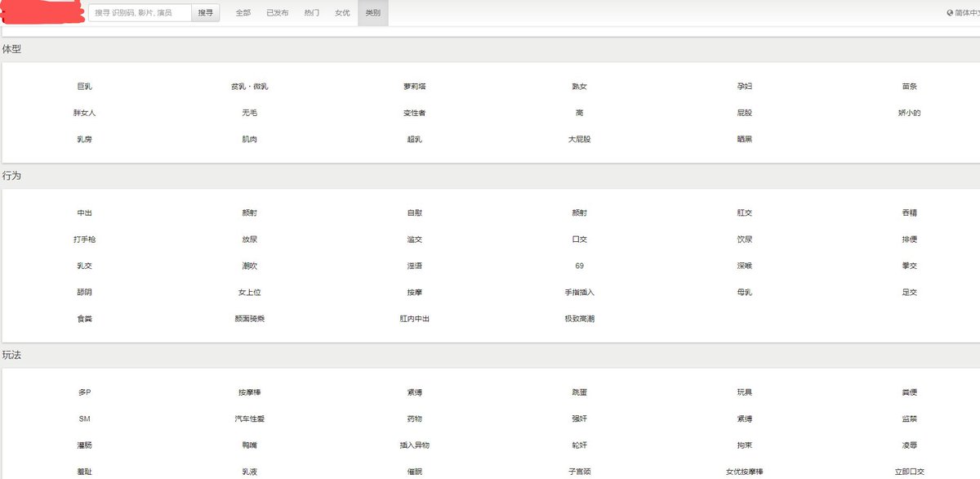Open the 苗条 category link

click(910, 87)
